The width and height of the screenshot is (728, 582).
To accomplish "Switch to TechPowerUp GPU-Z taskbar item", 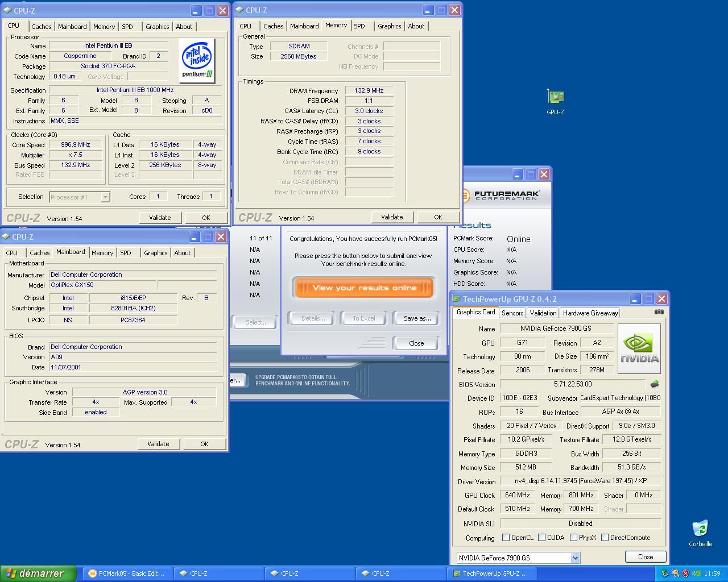I will pos(493,573).
